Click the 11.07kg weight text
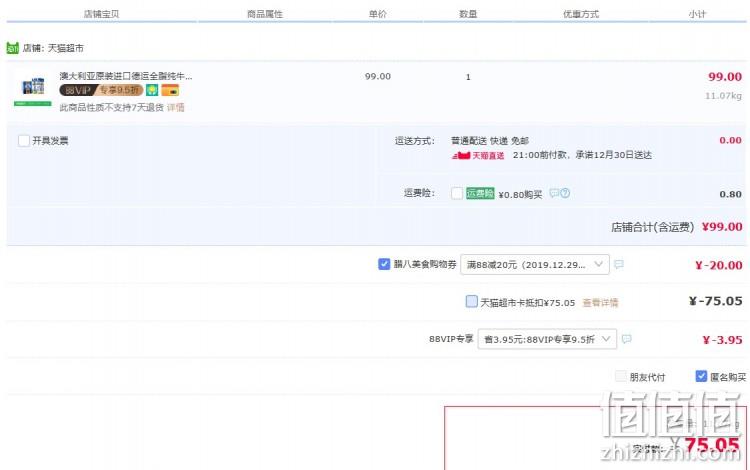The image size is (750, 470). click(724, 96)
